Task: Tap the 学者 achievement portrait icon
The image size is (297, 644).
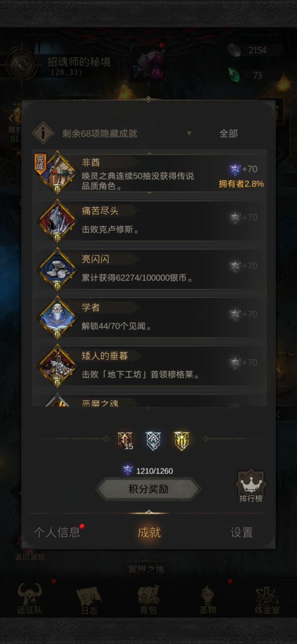Action: (57, 317)
